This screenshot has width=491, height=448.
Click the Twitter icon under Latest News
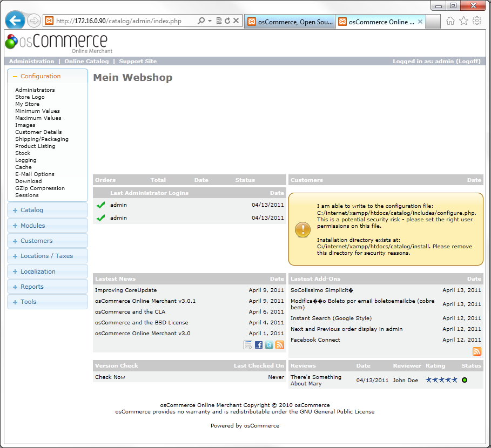pos(269,345)
